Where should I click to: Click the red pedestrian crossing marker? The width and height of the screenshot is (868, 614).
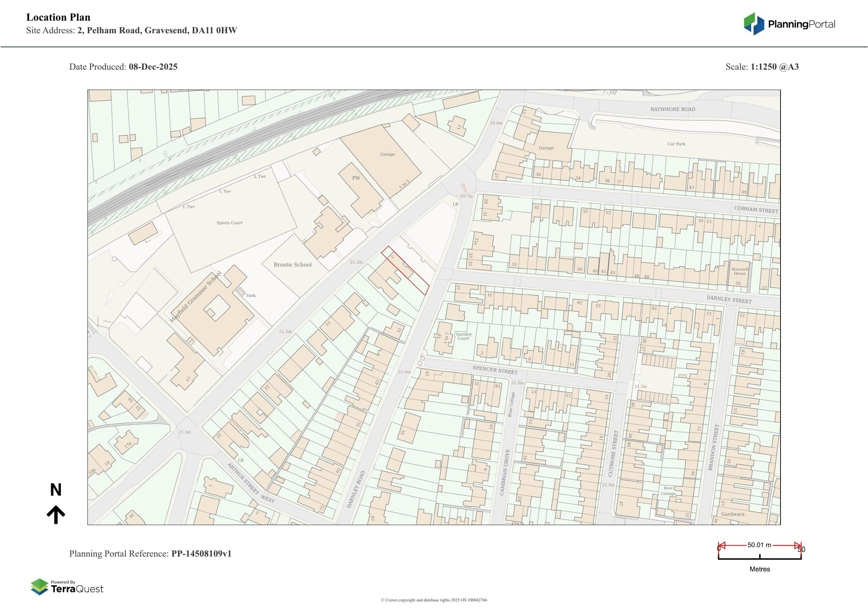[x=464, y=187]
